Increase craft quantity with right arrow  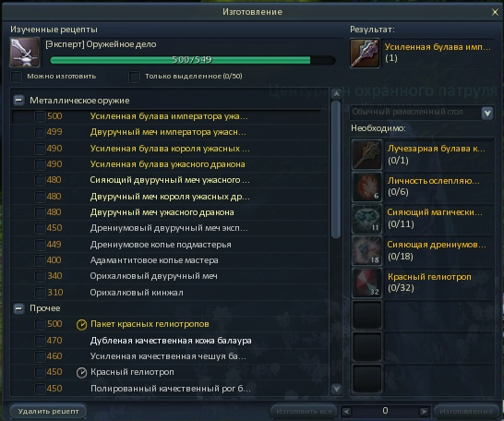point(424,412)
